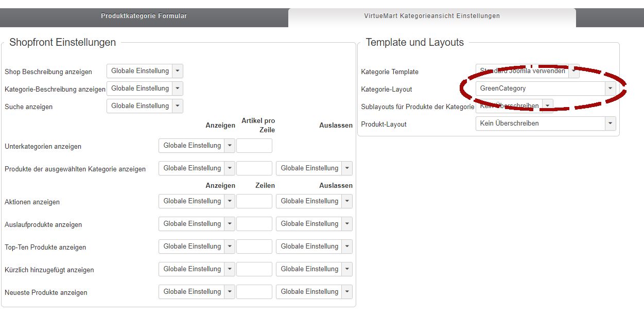Open Top-Ten Produkte anzeigen Auslassen dropdown
Screen dimensions: 644x317
click(x=314, y=246)
